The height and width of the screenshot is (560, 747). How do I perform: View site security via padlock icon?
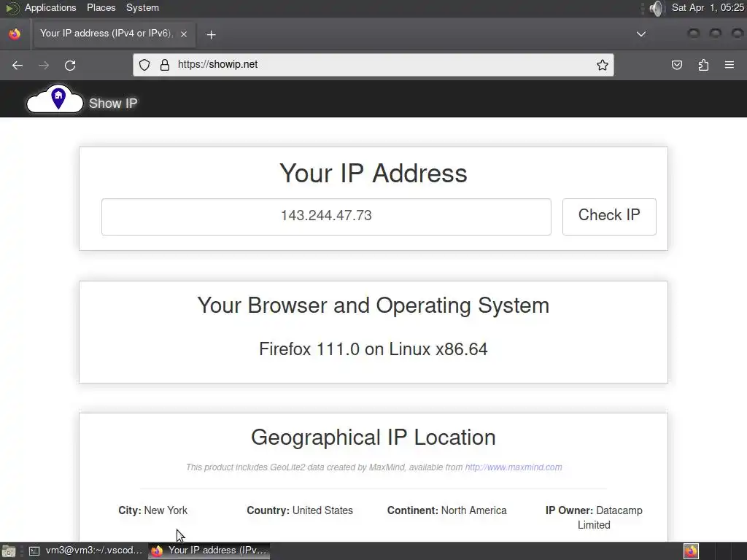pyautogui.click(x=165, y=65)
